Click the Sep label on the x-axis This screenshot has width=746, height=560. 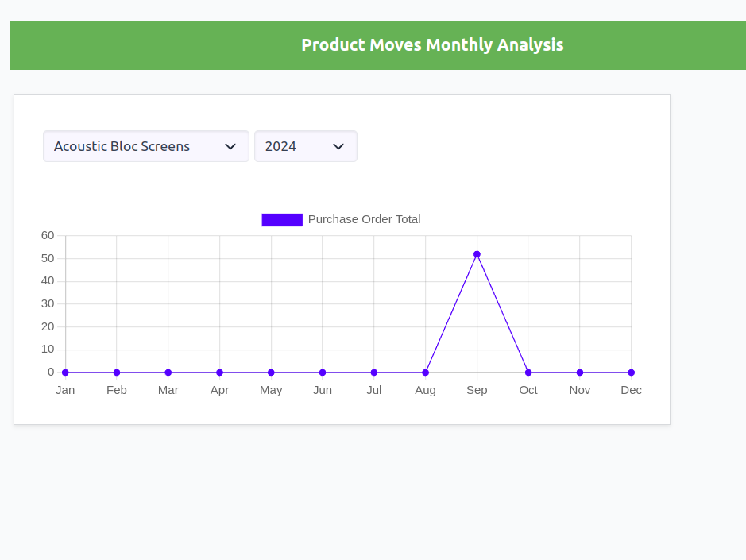pyautogui.click(x=477, y=390)
